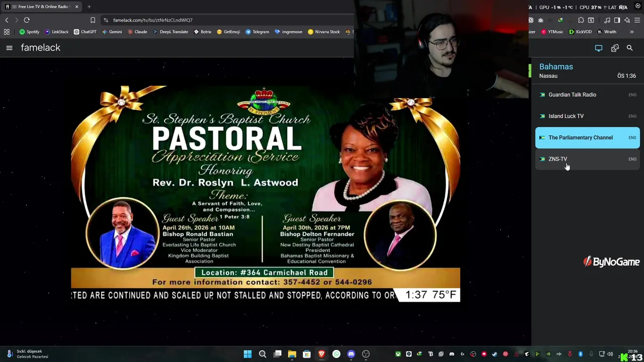Open the Wraith bookmark

(607, 32)
